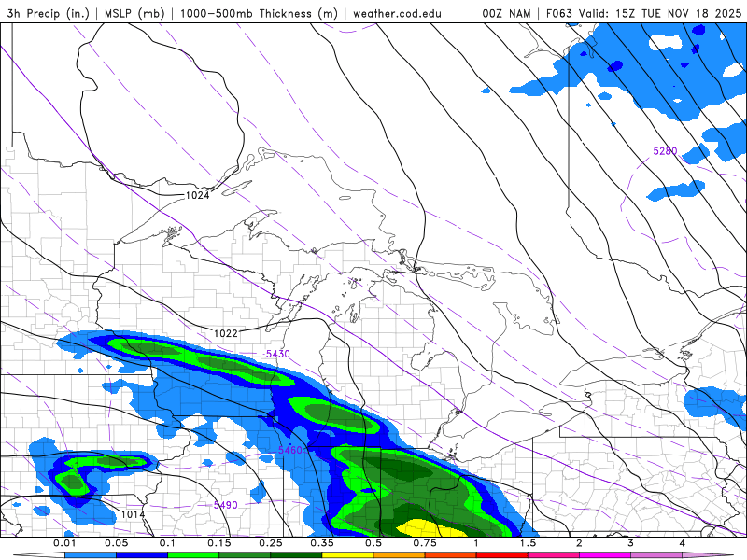Screen dimensions: 747x560
Task: Pick the magenta legend swatch
Action: tap(605, 555)
